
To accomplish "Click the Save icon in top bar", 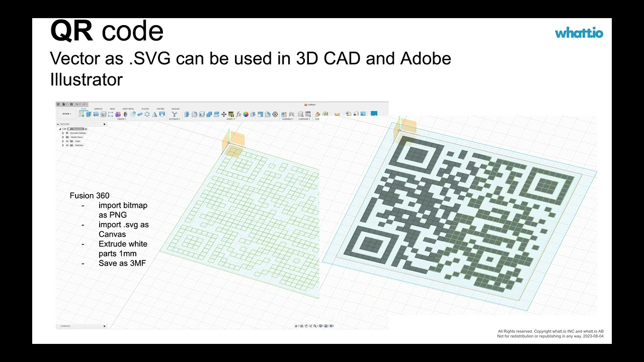I will (x=71, y=104).
